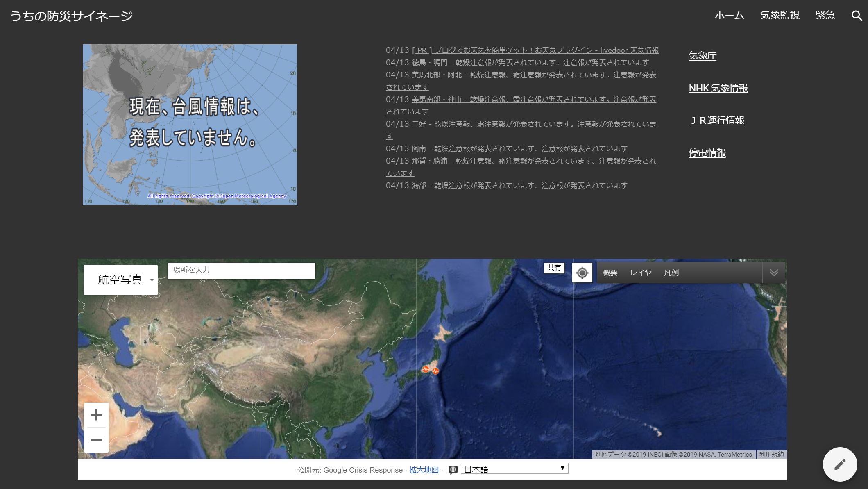868x489 pixels.
Task: Open the 気象庁 link
Action: click(x=703, y=56)
